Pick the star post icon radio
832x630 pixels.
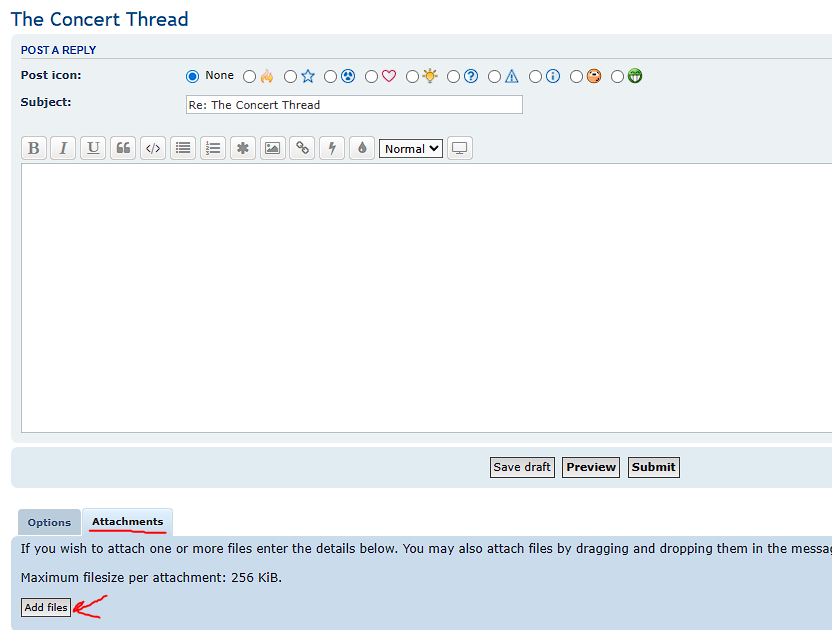pyautogui.click(x=291, y=76)
